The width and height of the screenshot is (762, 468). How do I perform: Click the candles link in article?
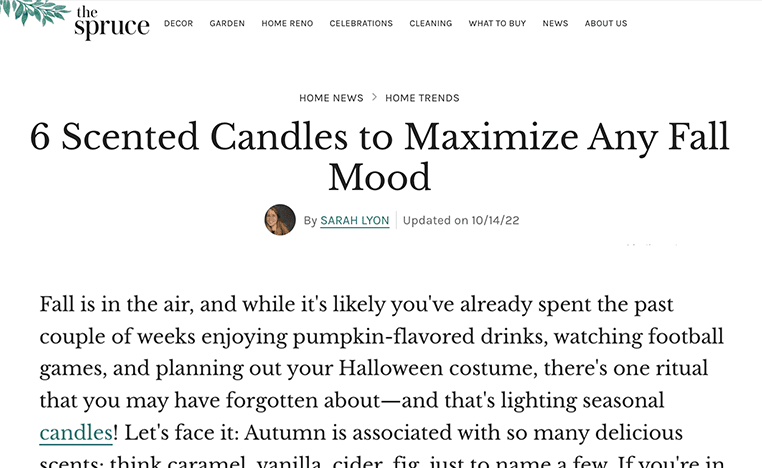pyautogui.click(x=76, y=433)
